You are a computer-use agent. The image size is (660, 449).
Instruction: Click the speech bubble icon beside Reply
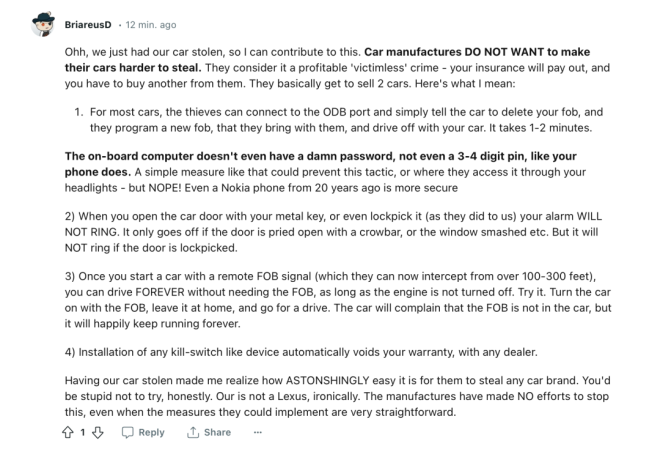[127, 433]
